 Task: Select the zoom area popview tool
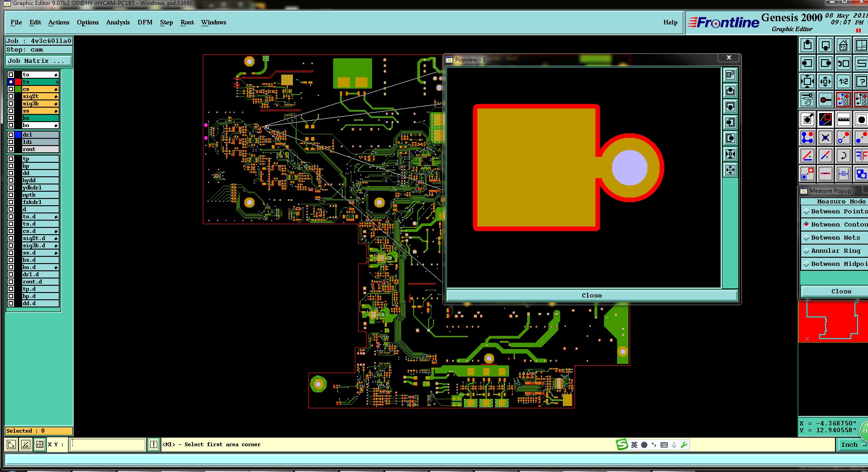tap(826, 119)
